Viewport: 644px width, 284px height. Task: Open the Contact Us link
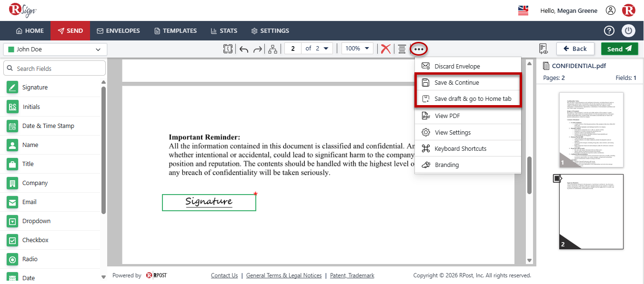224,275
